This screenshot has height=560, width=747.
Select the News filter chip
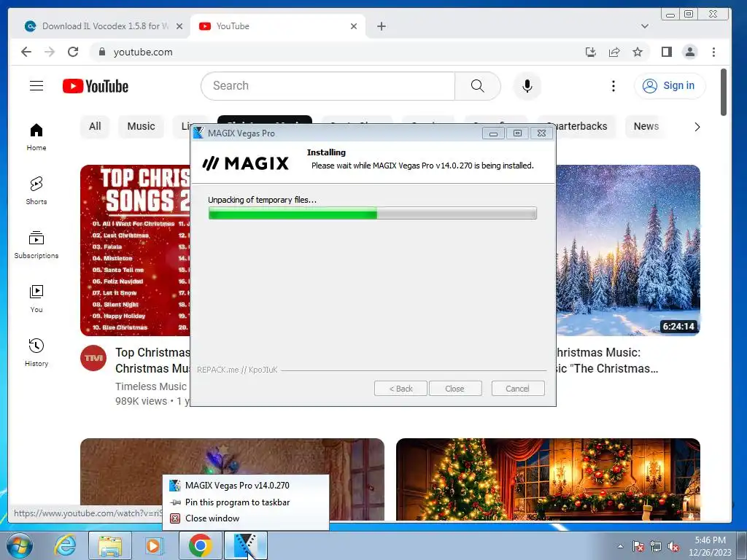[646, 126]
